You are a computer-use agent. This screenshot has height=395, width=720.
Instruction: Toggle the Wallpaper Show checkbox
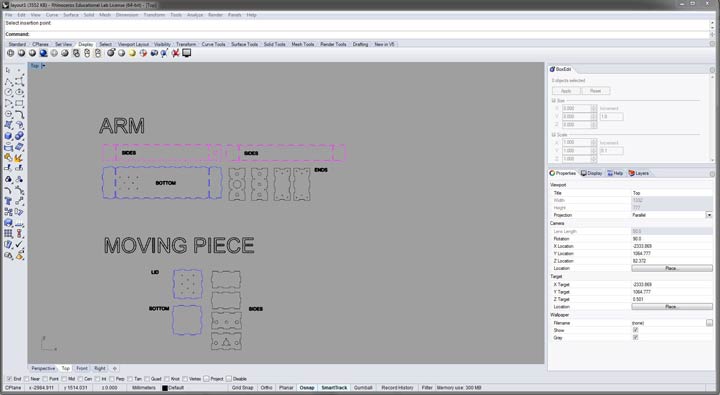(636, 330)
